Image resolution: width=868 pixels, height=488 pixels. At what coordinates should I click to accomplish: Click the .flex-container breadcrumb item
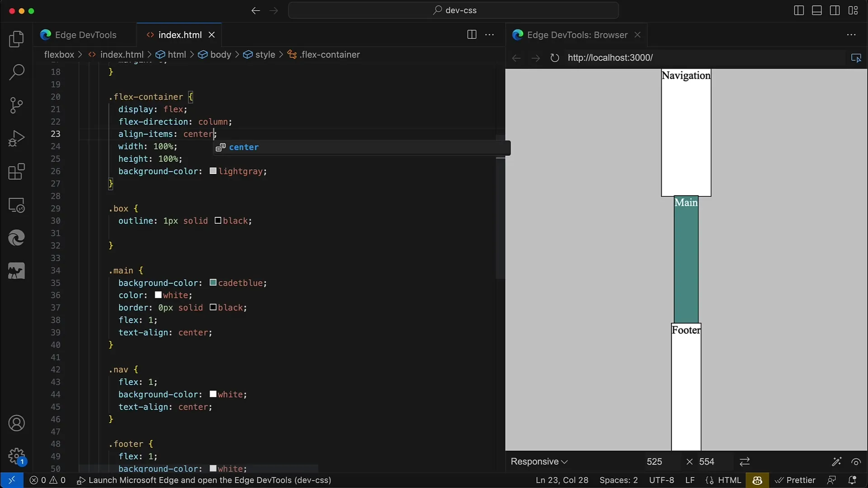pos(329,55)
